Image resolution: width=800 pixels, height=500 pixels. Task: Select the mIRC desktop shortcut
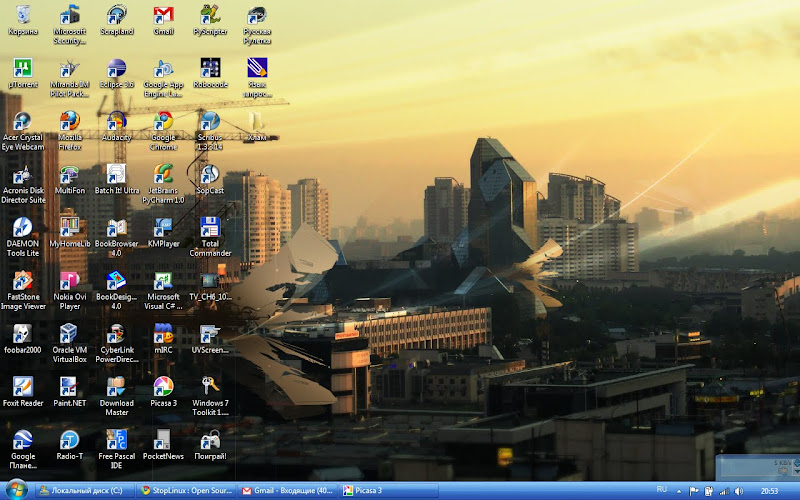point(163,334)
